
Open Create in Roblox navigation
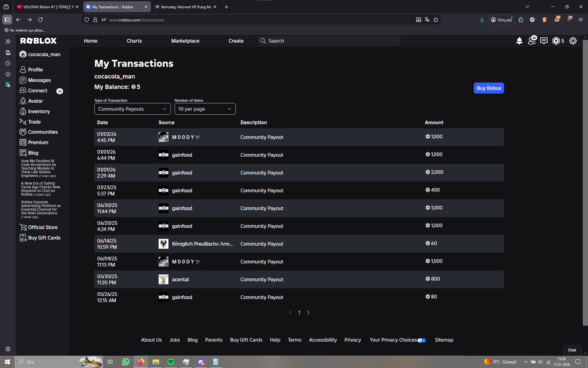point(236,41)
